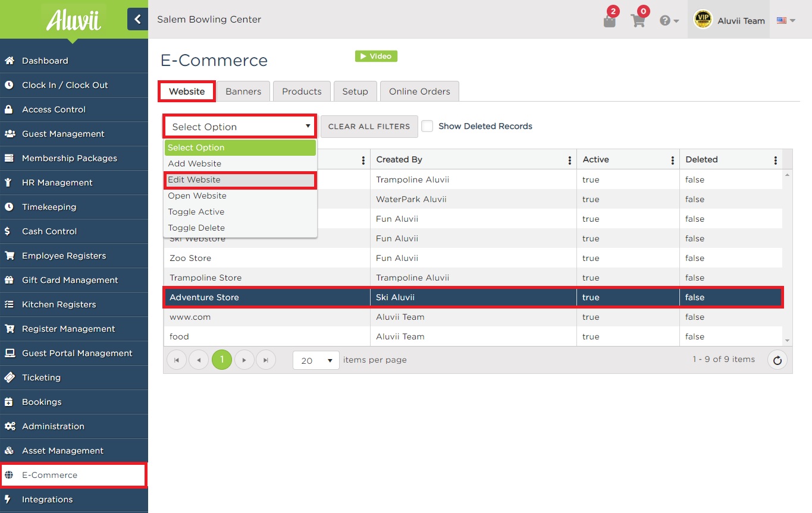Open the shopping bag with 2 items
Image resolution: width=812 pixels, height=513 pixels.
coord(610,21)
